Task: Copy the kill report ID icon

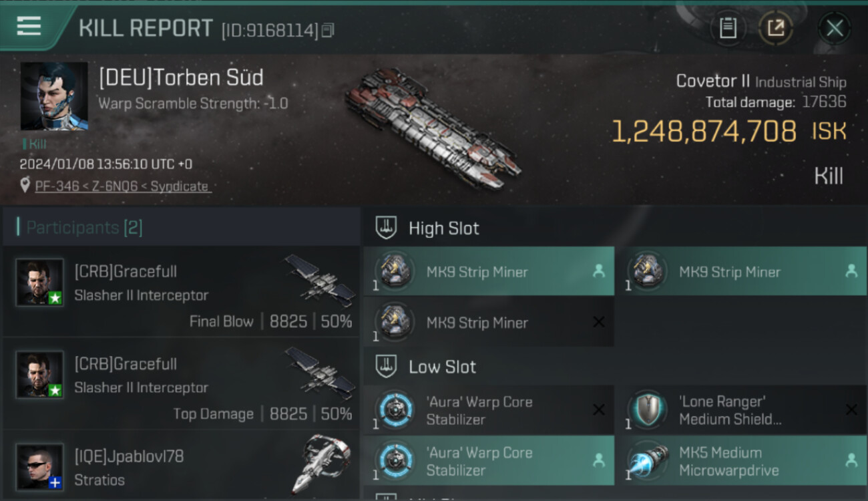Action: (x=328, y=30)
